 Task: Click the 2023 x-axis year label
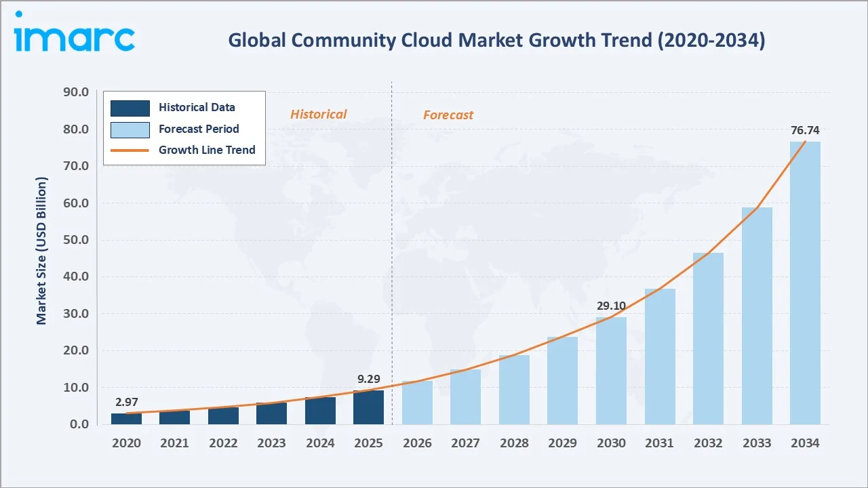click(x=272, y=443)
